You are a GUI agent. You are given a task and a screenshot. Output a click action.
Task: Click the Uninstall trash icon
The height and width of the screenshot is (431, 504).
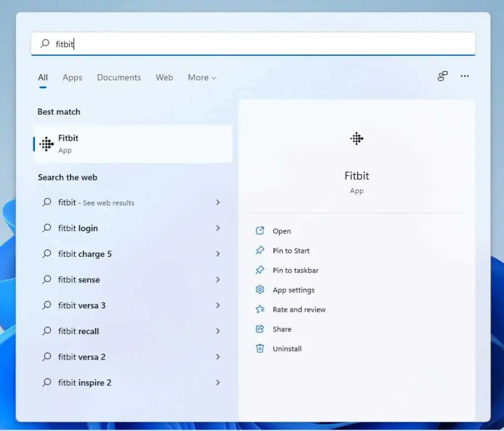pyautogui.click(x=260, y=348)
